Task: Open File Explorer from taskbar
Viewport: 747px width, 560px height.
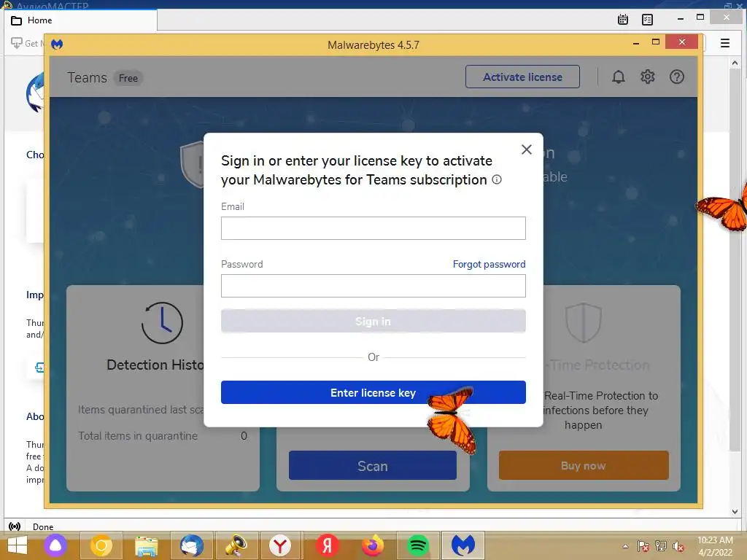Action: (x=146, y=545)
